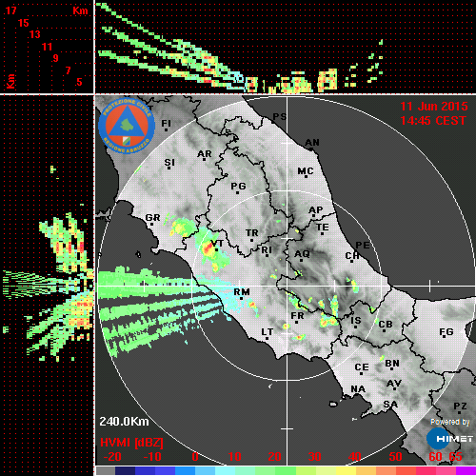The image size is (476, 476).
Task: Click the 11 Jun 2015 date text
Action: (434, 107)
